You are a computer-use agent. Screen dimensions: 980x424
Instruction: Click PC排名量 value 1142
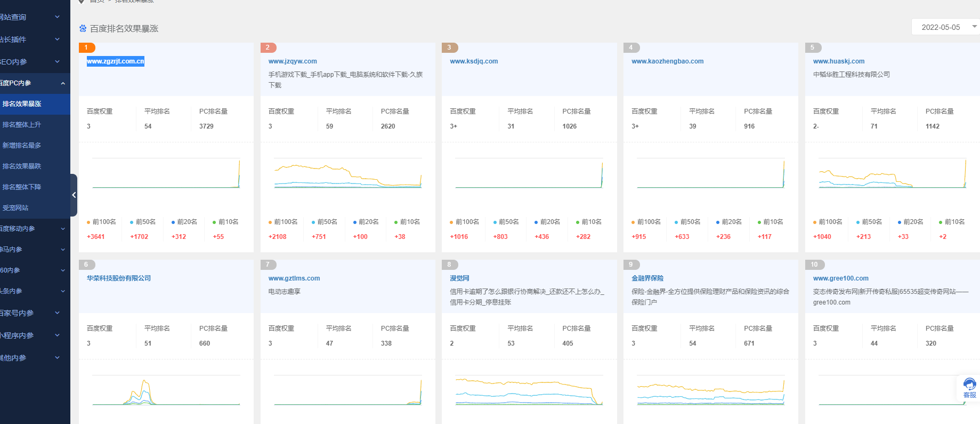933,126
